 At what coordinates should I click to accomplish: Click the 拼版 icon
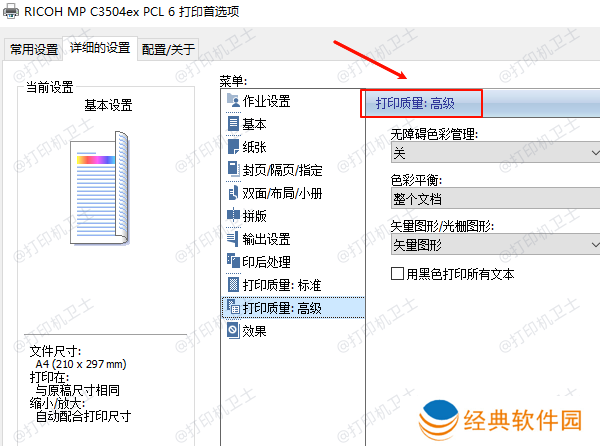tap(233, 215)
